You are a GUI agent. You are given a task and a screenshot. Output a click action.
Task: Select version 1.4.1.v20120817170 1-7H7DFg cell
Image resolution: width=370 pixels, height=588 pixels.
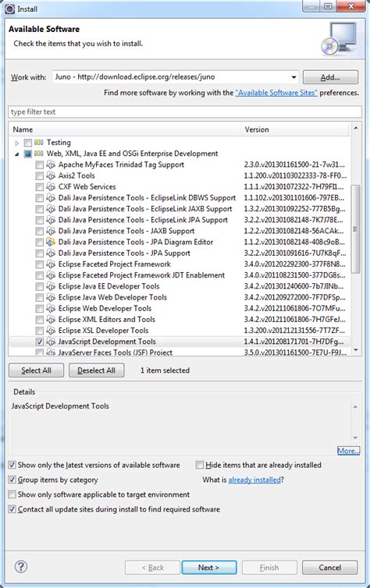pyautogui.click(x=294, y=342)
